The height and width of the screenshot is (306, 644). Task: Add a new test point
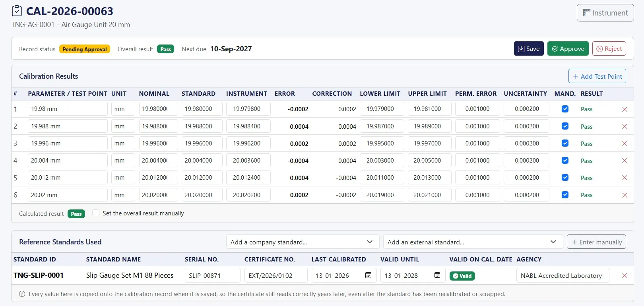point(597,76)
